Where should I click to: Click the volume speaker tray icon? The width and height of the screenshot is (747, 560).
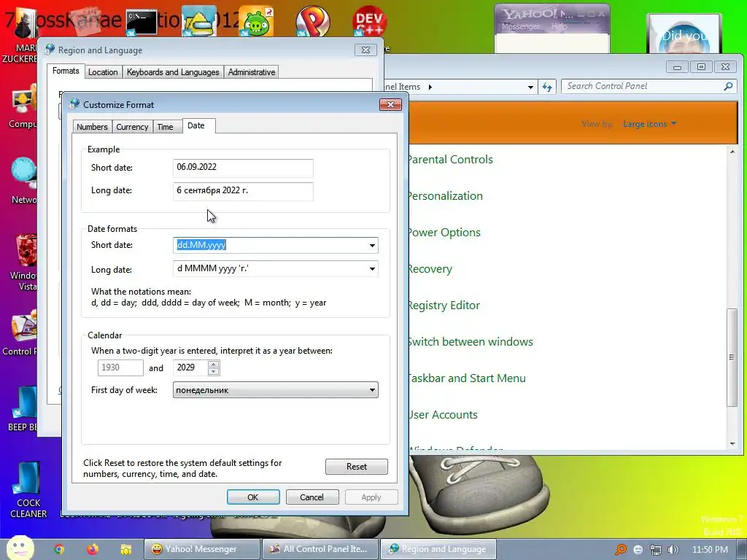tap(673, 550)
